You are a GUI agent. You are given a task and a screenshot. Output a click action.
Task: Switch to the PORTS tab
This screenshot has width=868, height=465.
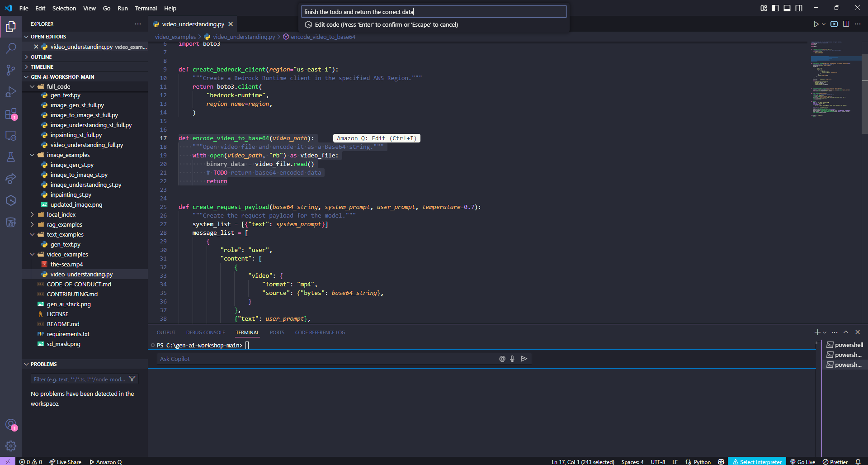[x=277, y=332]
